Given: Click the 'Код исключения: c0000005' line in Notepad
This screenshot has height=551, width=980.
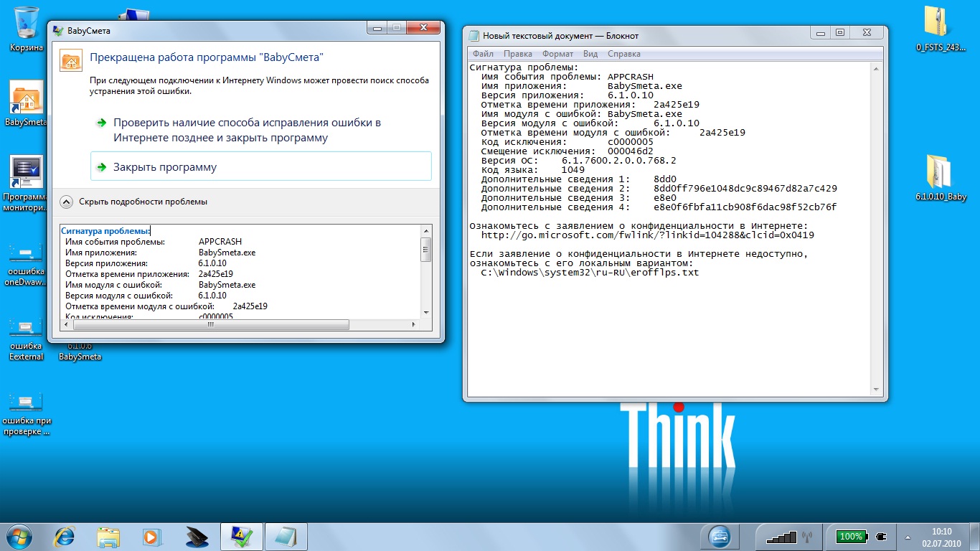Looking at the screenshot, I should tap(567, 142).
